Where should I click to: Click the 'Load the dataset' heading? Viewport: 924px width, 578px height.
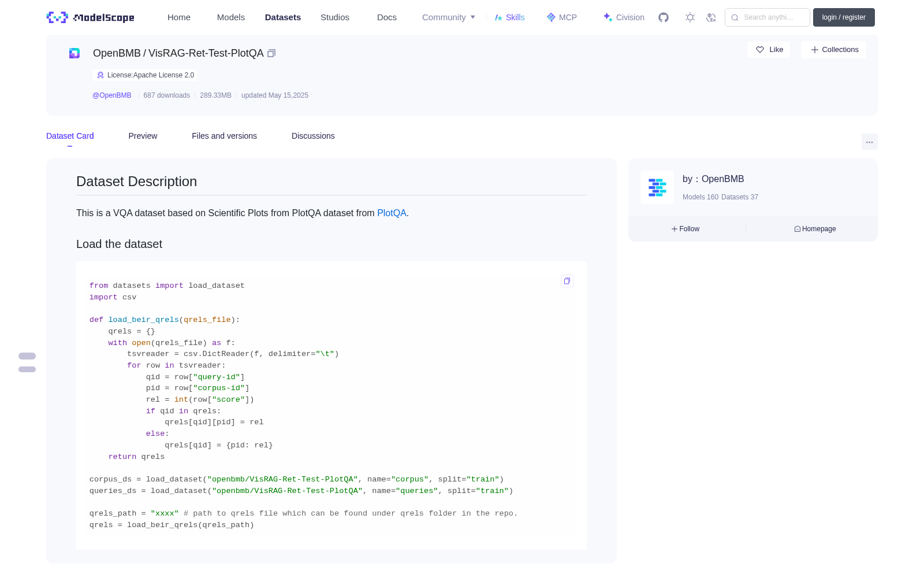119,244
